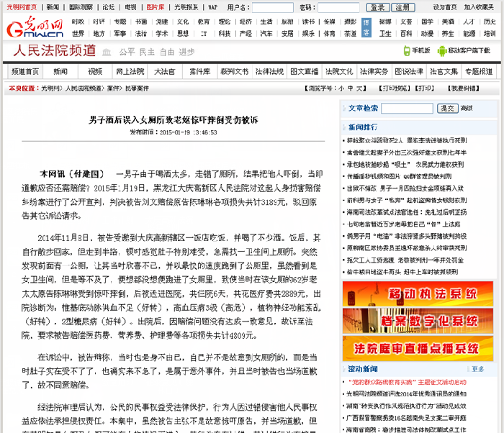Open 高级 advanced search link

coord(467,109)
